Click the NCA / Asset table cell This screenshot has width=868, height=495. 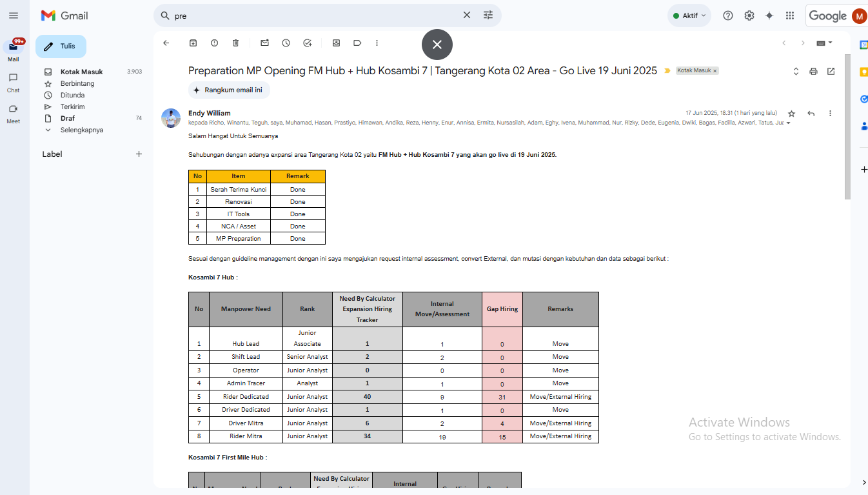pyautogui.click(x=238, y=227)
